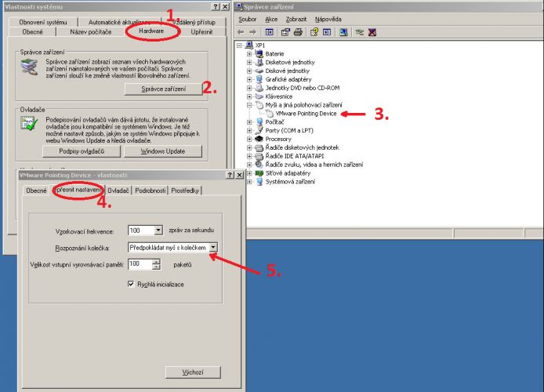The height and width of the screenshot is (392, 544).
Task: Select Síťové adaptéry category
Action: pyautogui.click(x=288, y=173)
